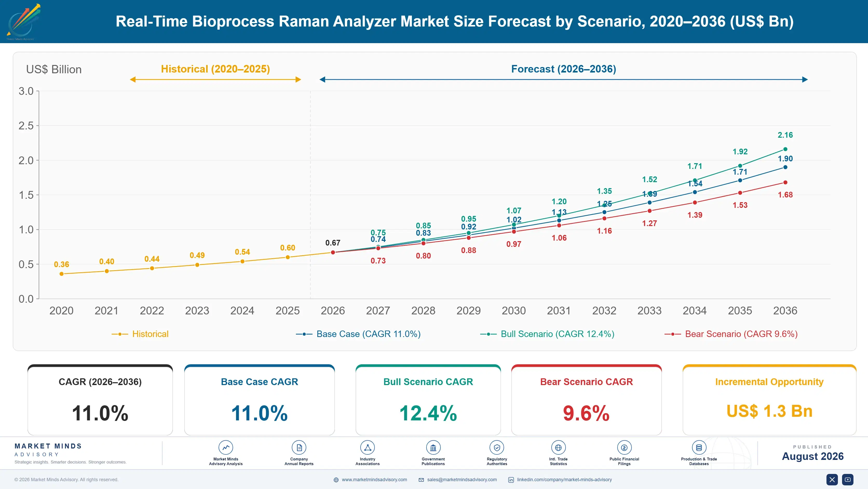Screen dimensions: 868x489
Task: Click the Bear Scenario CAGR card
Action: pos(587,400)
